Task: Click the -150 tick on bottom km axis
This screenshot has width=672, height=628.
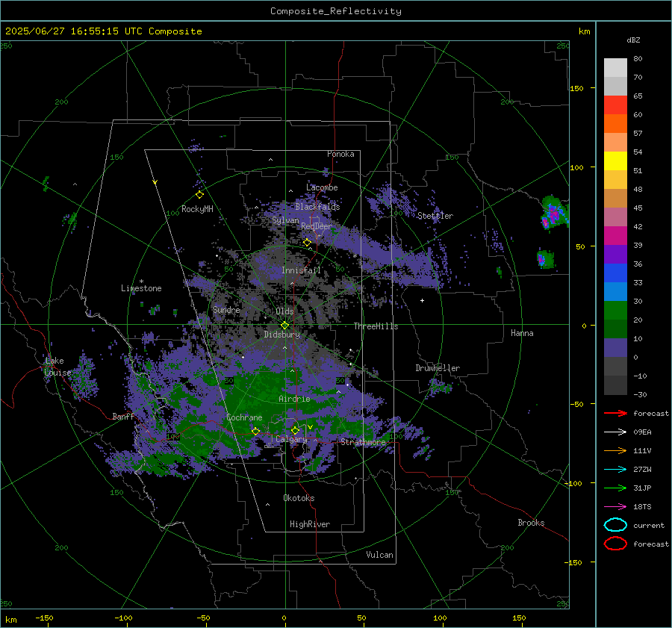Action: 44,618
